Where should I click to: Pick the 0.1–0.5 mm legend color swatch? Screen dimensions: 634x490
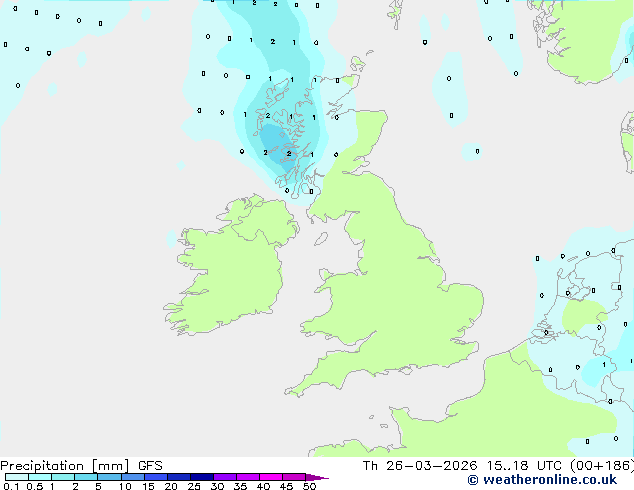(x=17, y=477)
